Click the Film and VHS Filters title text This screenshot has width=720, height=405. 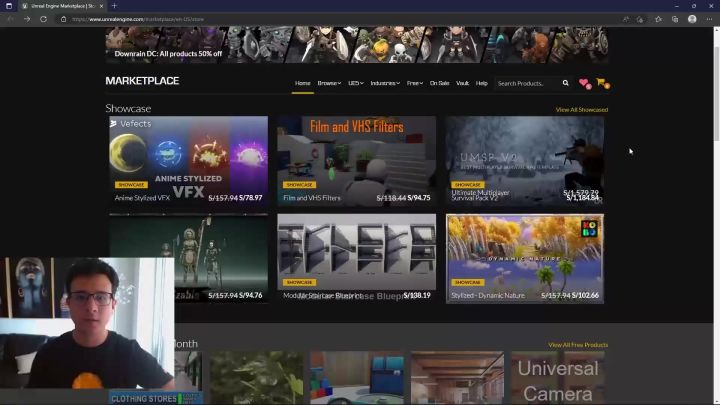[312, 198]
